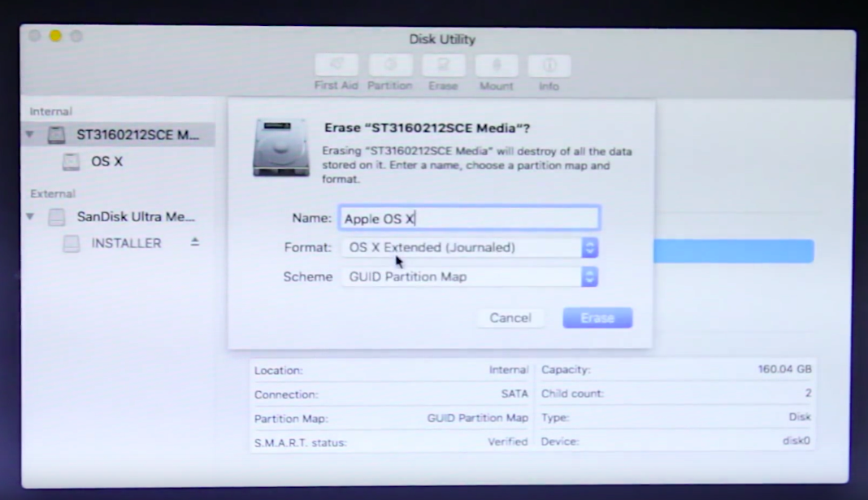Click the Type value "Disk"
The height and width of the screenshot is (500, 868).
click(800, 417)
